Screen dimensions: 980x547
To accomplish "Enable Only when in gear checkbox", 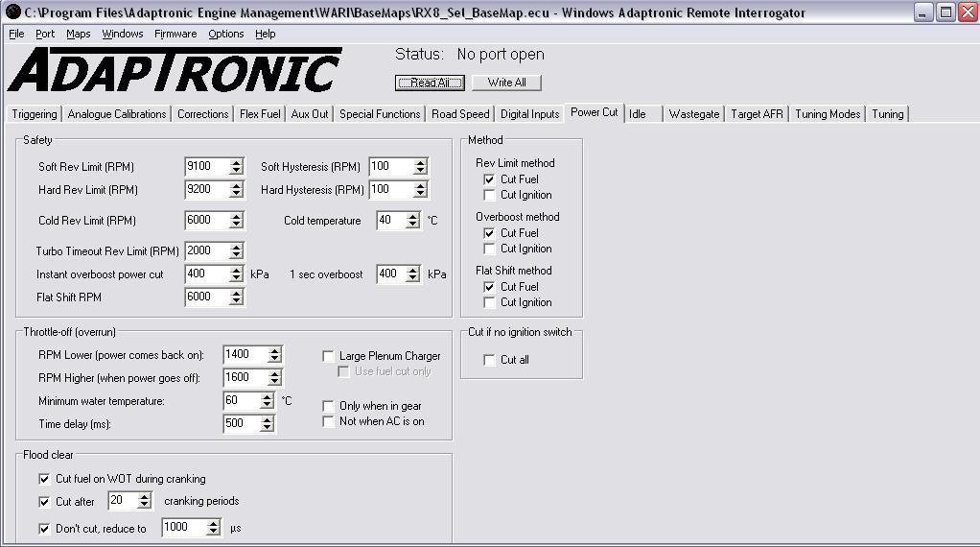I will (328, 406).
